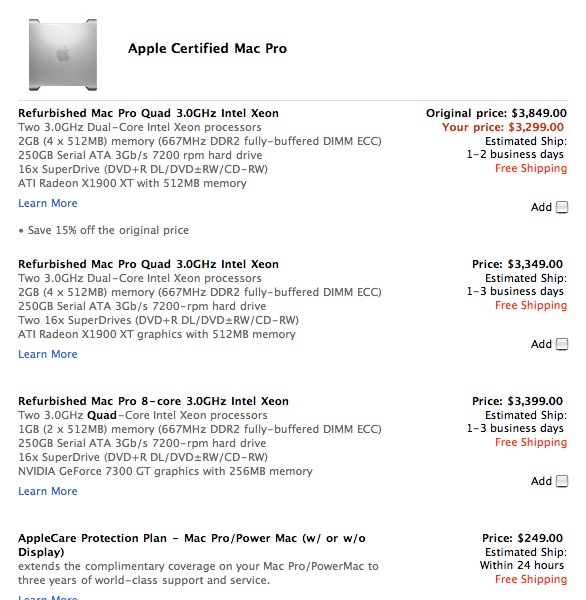Click Original price $3,849.00 text
The height and width of the screenshot is (600, 586).
tap(496, 113)
